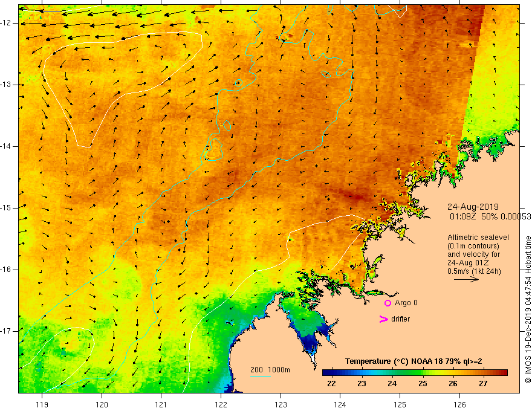
Task: Click colorbar tick label 25
Action: pos(423,384)
